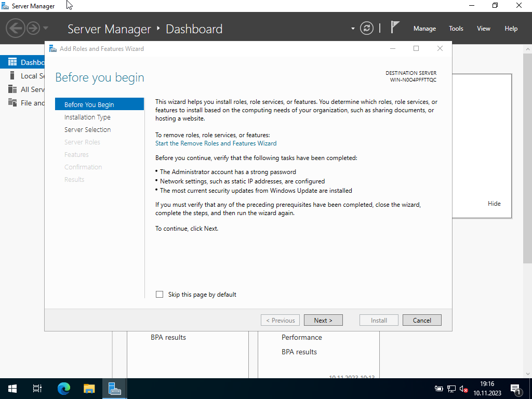
Task: Click the Next button
Action: pos(323,320)
